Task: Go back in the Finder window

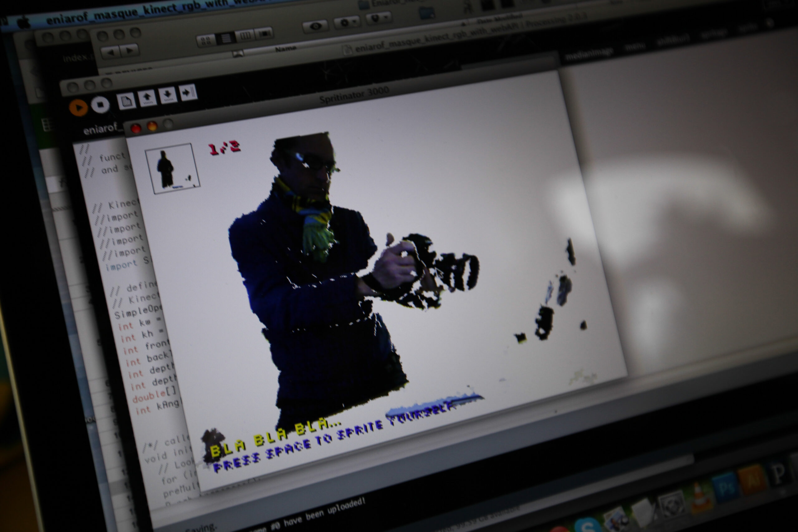Action: (110, 53)
